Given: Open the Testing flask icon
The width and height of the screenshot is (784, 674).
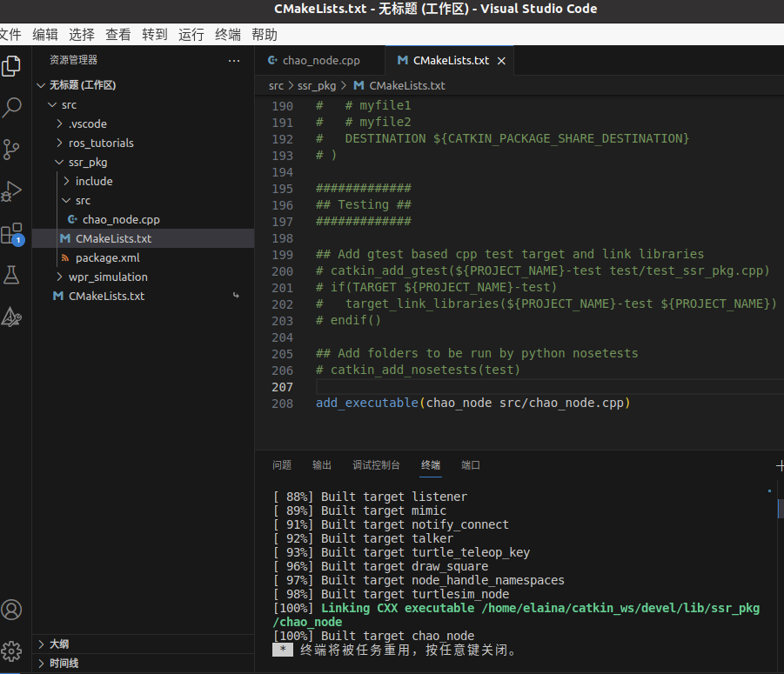Looking at the screenshot, I should click(x=11, y=275).
